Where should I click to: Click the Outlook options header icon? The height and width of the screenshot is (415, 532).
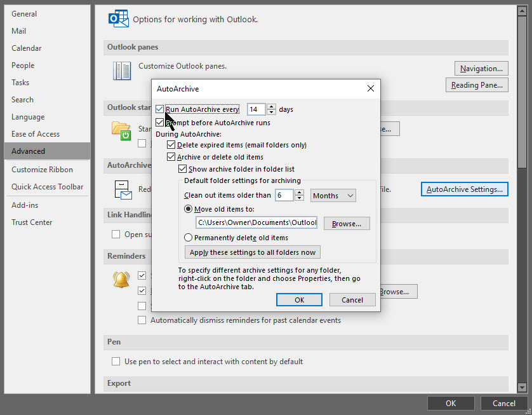118,18
